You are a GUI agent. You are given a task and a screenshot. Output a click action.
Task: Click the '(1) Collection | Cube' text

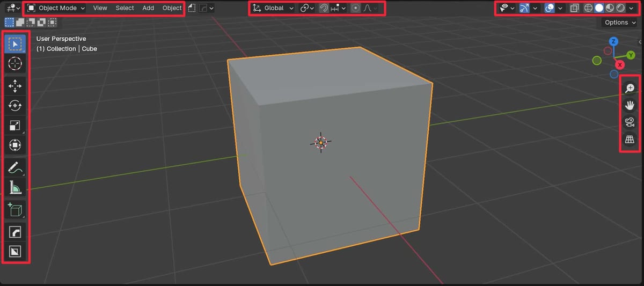click(67, 49)
